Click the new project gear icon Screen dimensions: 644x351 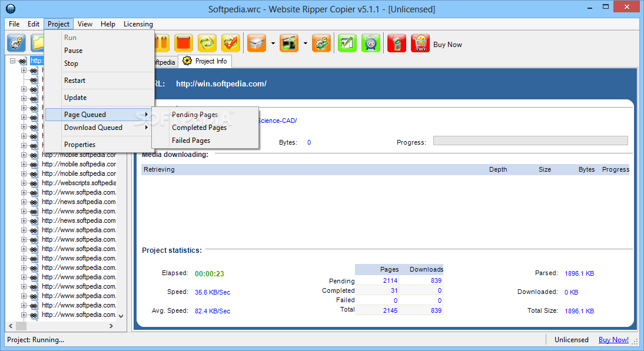coord(16,43)
